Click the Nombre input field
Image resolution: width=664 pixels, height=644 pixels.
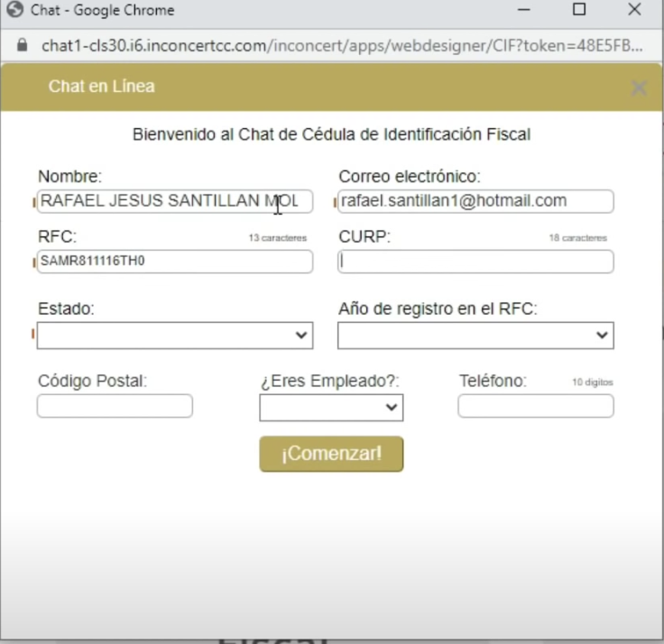point(175,201)
